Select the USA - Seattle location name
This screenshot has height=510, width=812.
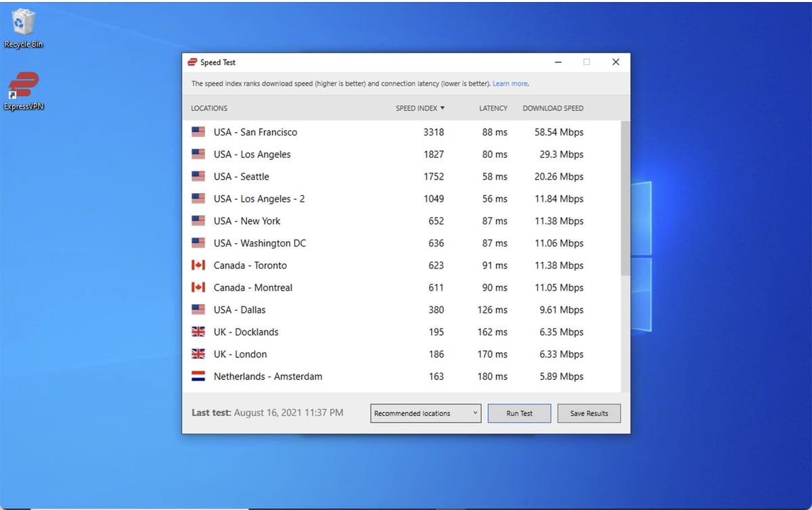click(242, 177)
